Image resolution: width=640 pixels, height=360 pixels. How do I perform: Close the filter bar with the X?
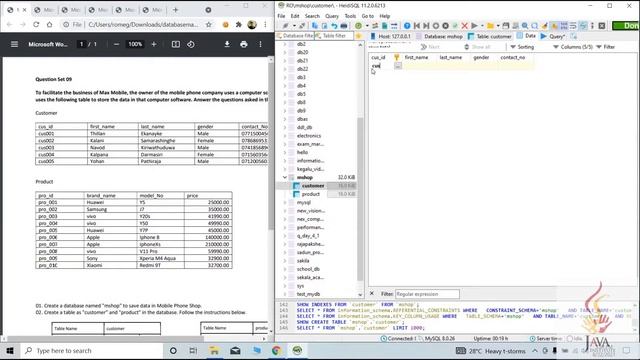372,293
